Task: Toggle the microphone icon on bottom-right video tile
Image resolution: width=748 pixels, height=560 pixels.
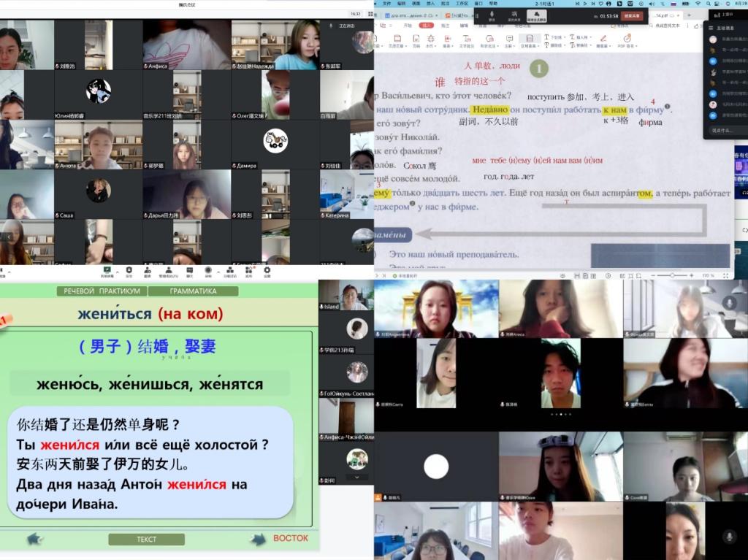Action: pos(729,537)
